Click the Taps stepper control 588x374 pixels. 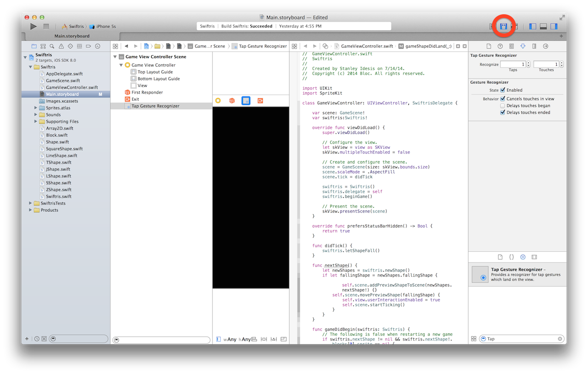(x=528, y=64)
